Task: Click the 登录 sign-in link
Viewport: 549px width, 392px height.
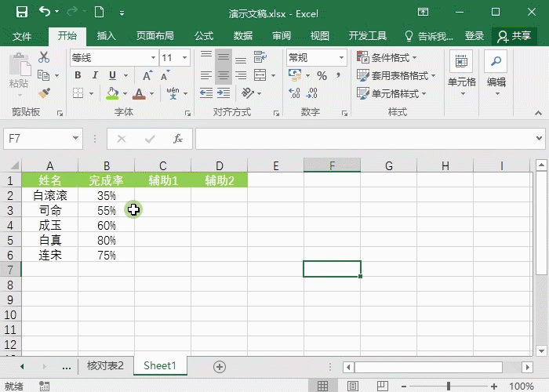Action: [x=474, y=36]
